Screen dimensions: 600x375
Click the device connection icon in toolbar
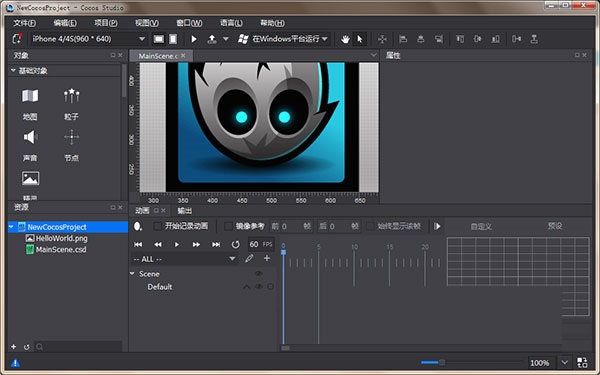(x=17, y=39)
